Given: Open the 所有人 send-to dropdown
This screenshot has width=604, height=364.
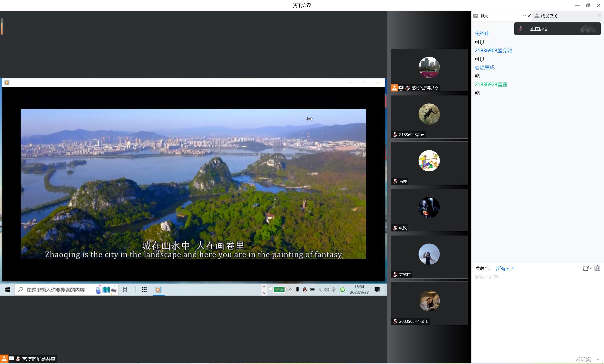Looking at the screenshot, I should pos(505,269).
